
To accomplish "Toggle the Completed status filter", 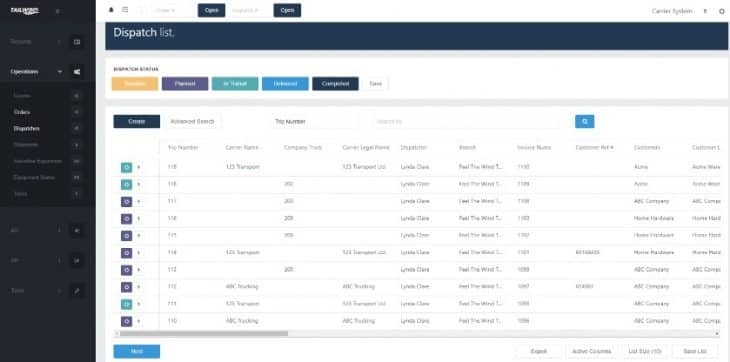I will pyautogui.click(x=335, y=84).
